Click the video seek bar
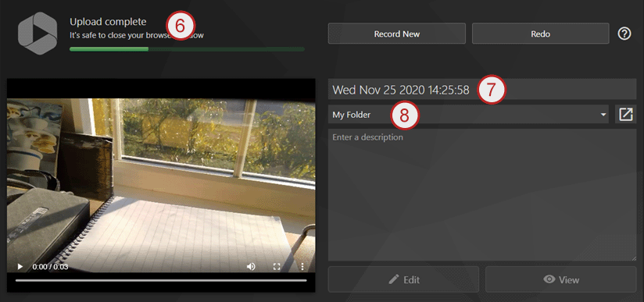Viewport: 644px width, 302px height. pos(161,280)
